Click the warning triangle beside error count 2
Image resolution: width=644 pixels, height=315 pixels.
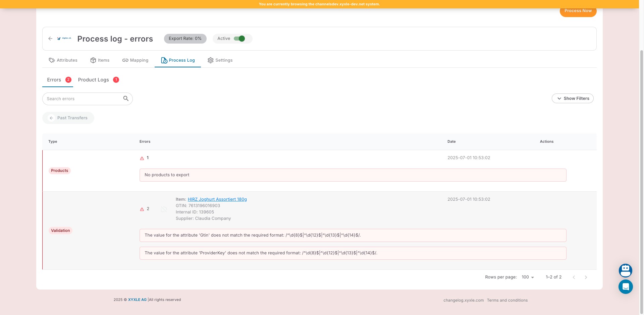[x=142, y=209]
